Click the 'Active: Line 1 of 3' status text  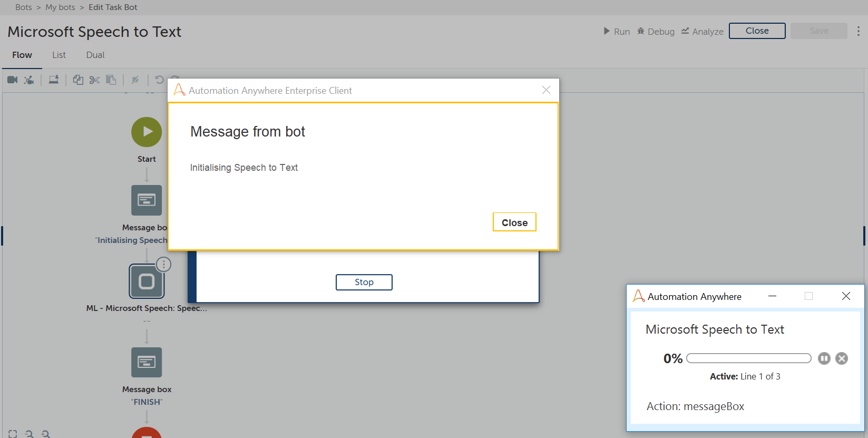pos(745,376)
